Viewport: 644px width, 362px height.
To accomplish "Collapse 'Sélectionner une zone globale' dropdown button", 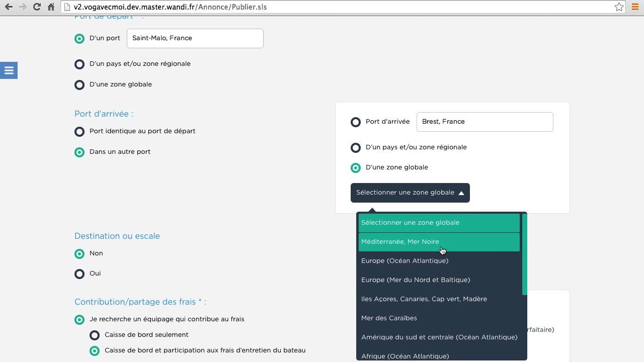I will [410, 193].
